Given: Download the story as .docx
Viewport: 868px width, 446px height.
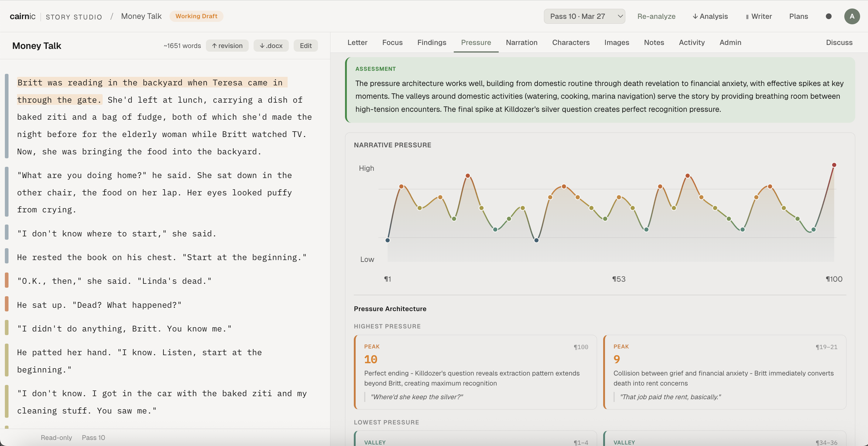Looking at the screenshot, I should 271,46.
